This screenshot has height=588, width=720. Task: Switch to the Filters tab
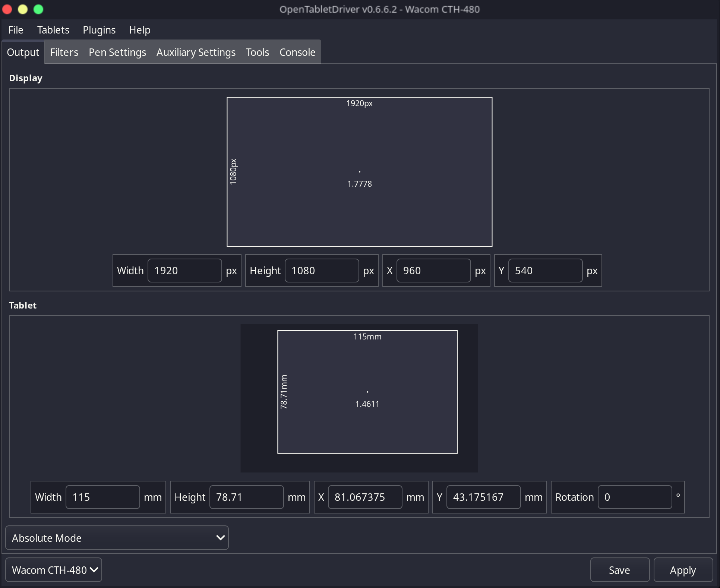coord(64,52)
